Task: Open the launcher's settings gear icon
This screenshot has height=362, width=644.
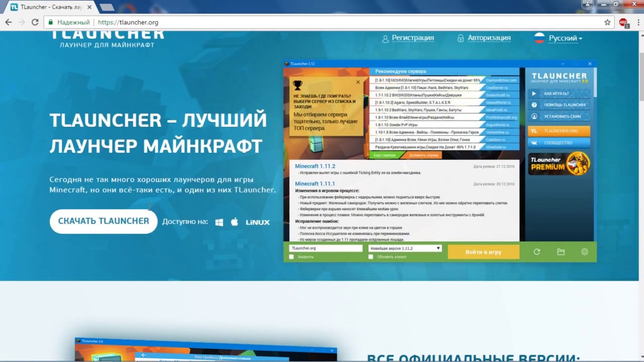Action: coord(585,252)
